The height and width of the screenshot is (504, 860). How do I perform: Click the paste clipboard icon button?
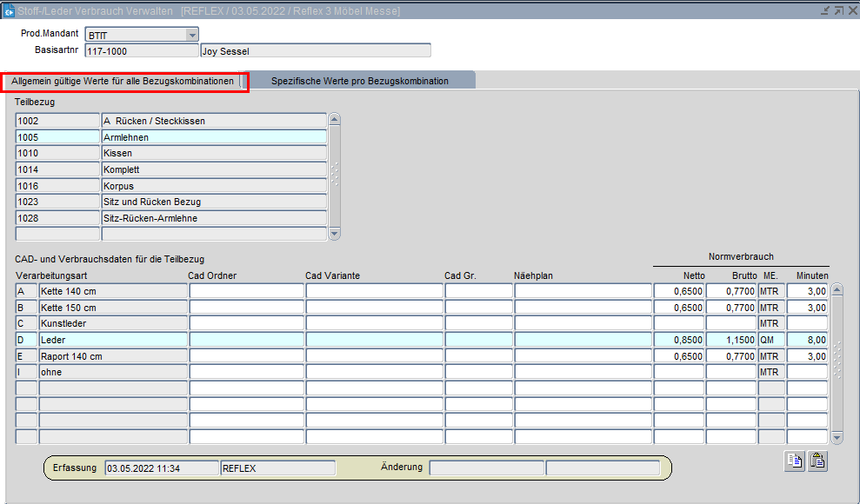[817, 461]
